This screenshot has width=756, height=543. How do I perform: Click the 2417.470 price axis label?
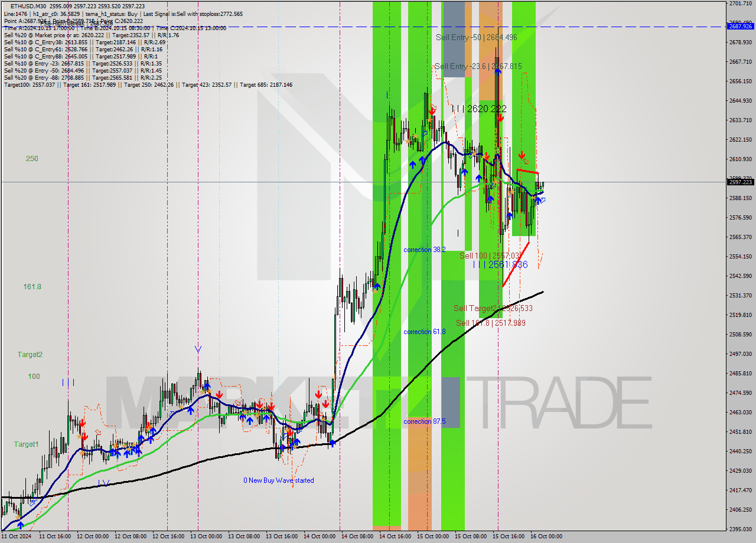click(x=741, y=490)
